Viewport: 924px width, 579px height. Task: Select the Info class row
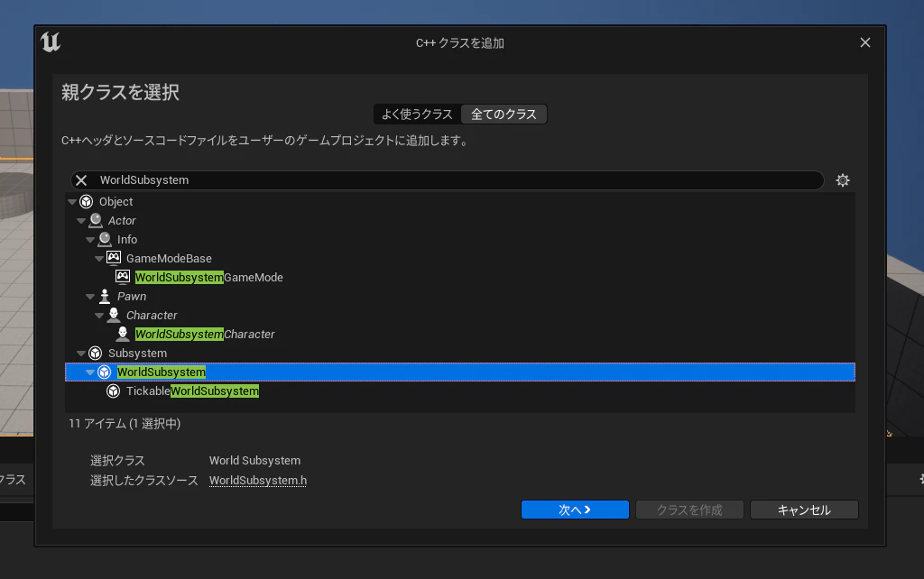point(459,239)
